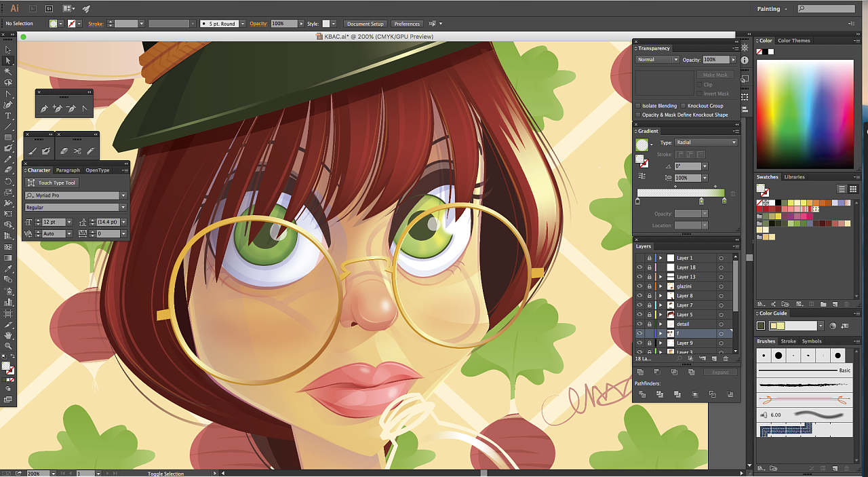Click the Lasso tool

(8, 82)
